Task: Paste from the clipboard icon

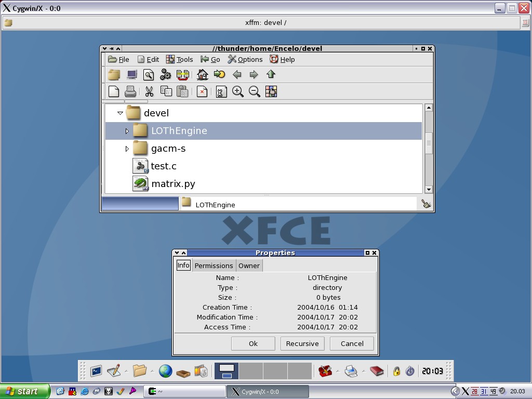Action: coord(182,91)
